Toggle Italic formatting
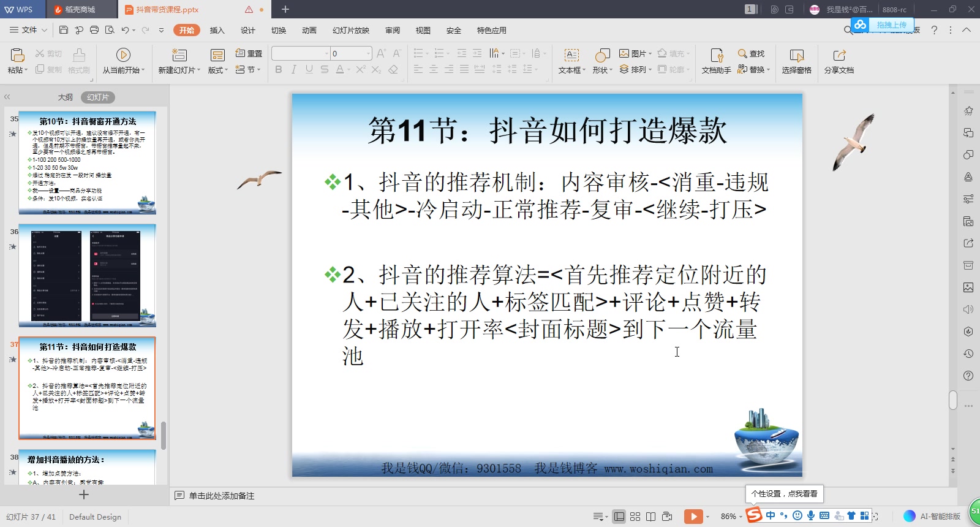 (x=294, y=69)
